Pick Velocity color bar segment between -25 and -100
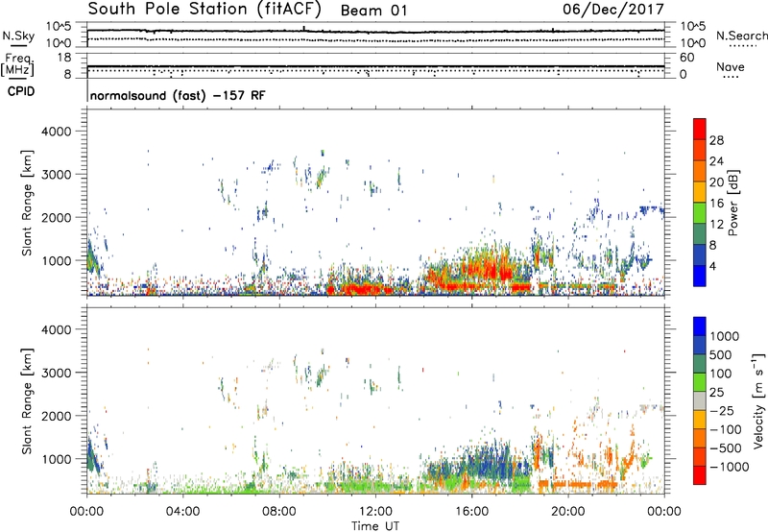This screenshot has height=532, width=768. 700,420
